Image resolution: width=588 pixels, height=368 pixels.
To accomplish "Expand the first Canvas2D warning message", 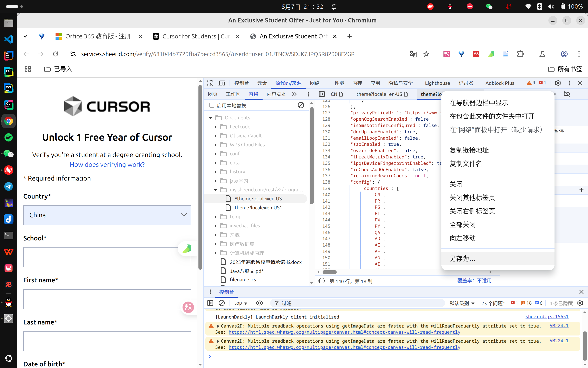I will pyautogui.click(x=218, y=326).
